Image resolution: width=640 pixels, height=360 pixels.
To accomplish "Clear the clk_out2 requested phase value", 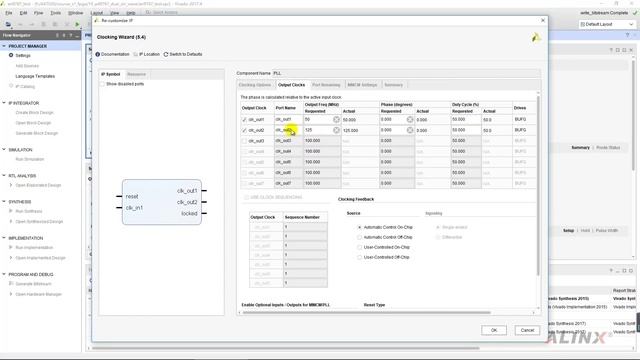I will coord(410,130).
